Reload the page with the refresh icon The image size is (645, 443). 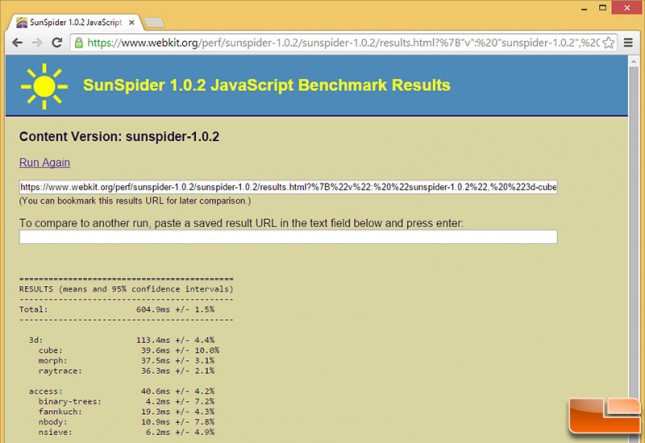point(57,42)
